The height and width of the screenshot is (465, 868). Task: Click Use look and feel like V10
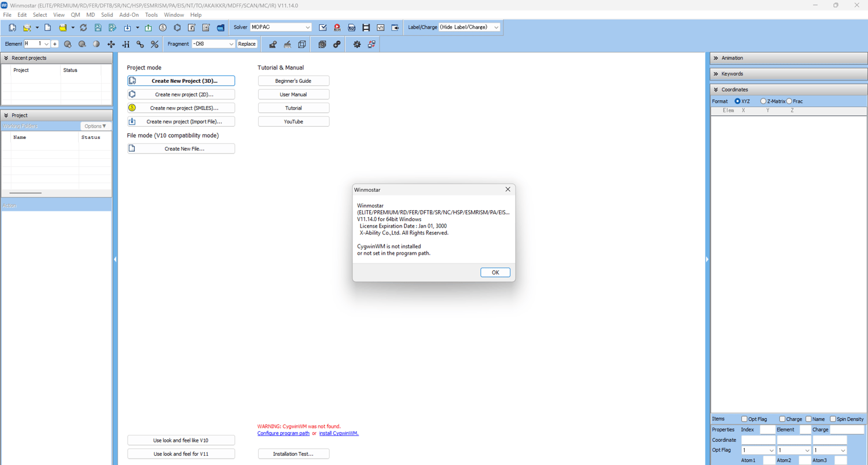[x=181, y=441]
